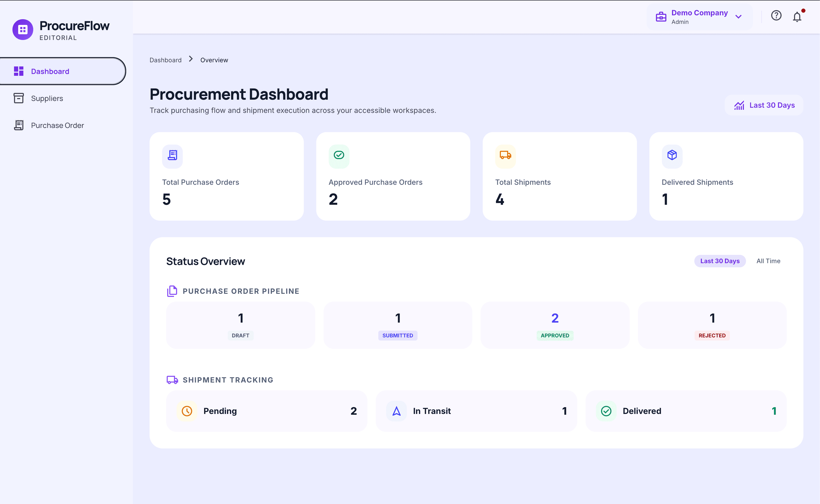Open the Purchase Order sidebar item
820x504 pixels.
click(62, 125)
